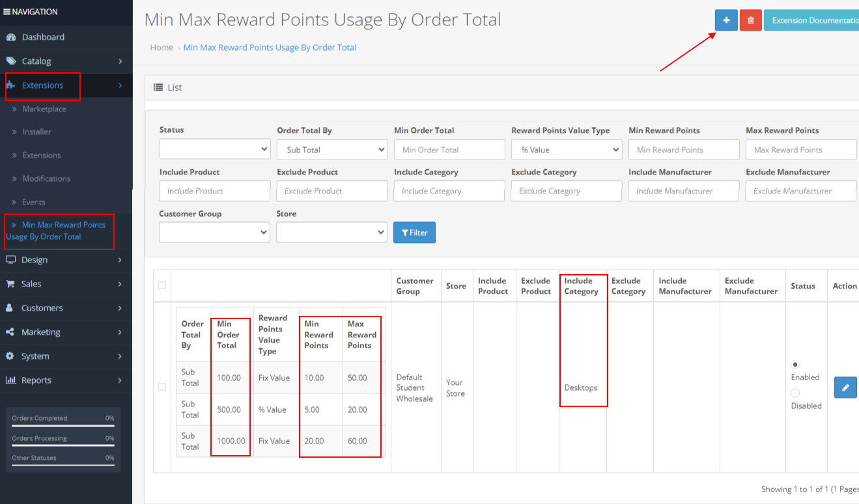This screenshot has width=859, height=504.
Task: Expand the Customer Group filter dropdown
Action: [x=214, y=232]
